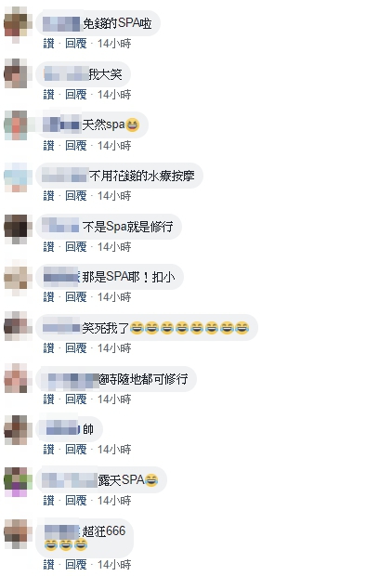Like the "笑死我了" comment

coord(48,347)
